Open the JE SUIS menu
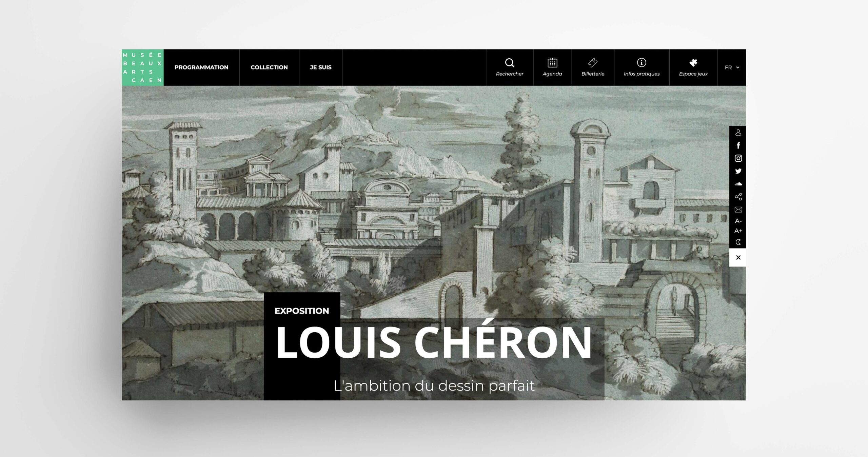868x457 pixels. (321, 67)
